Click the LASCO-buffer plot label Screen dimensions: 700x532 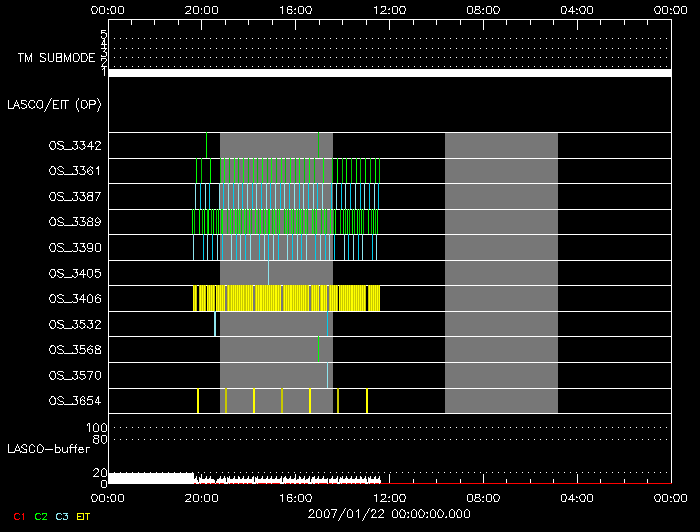click(x=46, y=448)
